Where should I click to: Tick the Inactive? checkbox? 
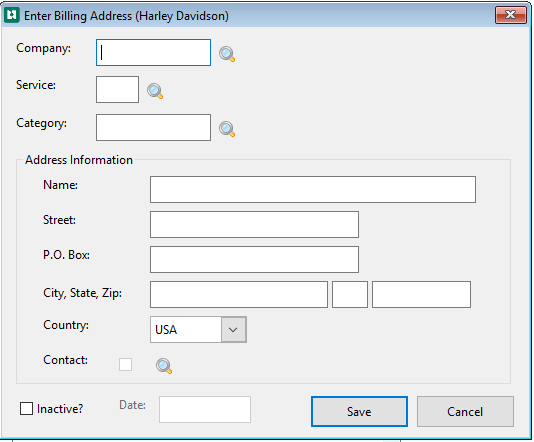(27, 408)
